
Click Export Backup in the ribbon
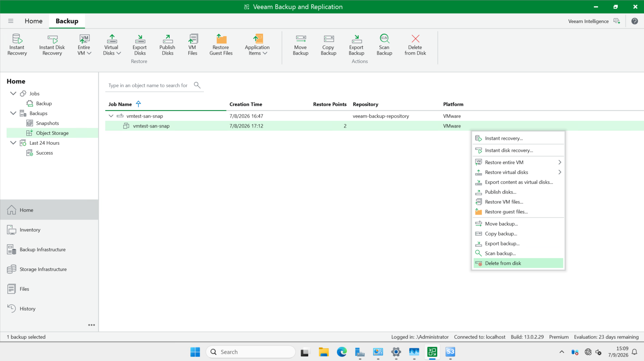[x=356, y=44]
